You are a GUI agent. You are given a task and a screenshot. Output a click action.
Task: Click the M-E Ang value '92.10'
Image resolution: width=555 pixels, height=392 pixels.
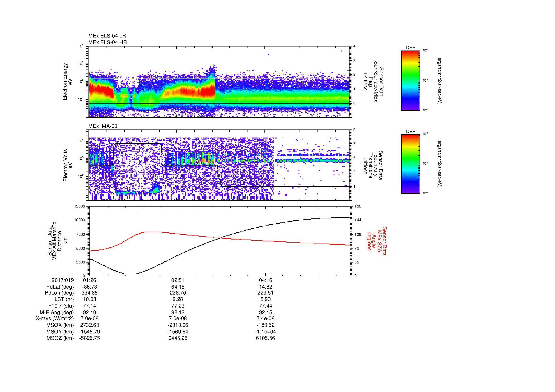(x=89, y=312)
